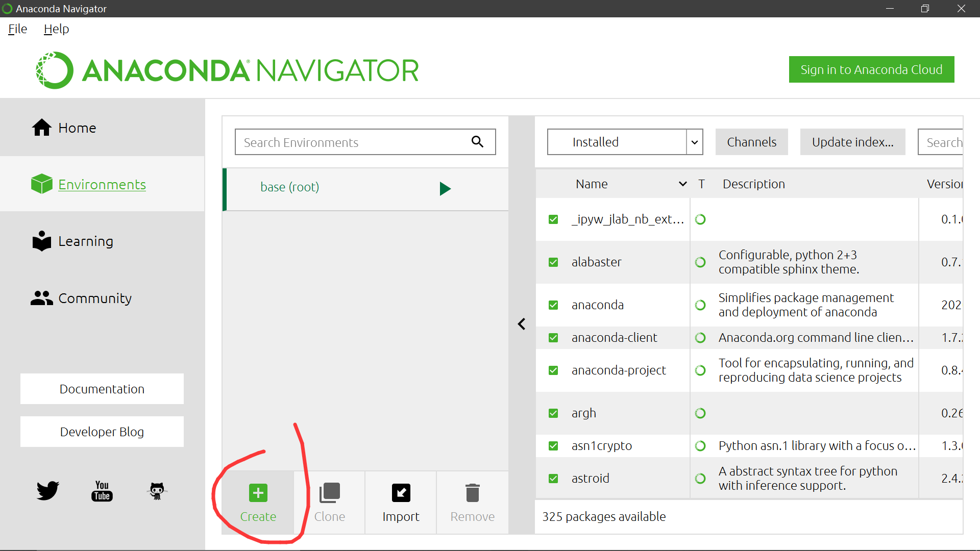980x551 pixels.
Task: Toggle the asn1crypto package checkbox
Action: point(553,446)
